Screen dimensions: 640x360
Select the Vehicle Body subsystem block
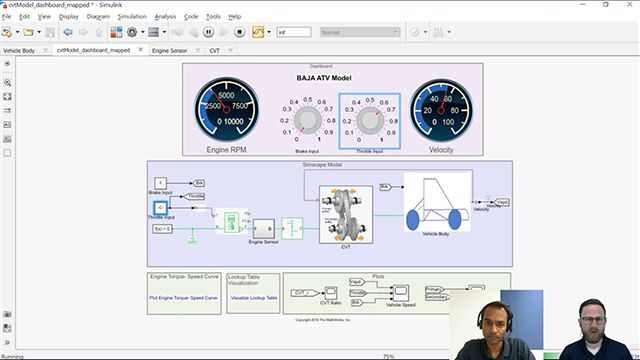437,202
